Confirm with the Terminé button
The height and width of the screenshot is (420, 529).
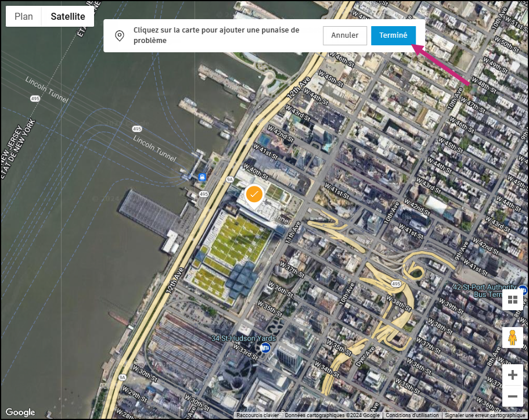393,35
